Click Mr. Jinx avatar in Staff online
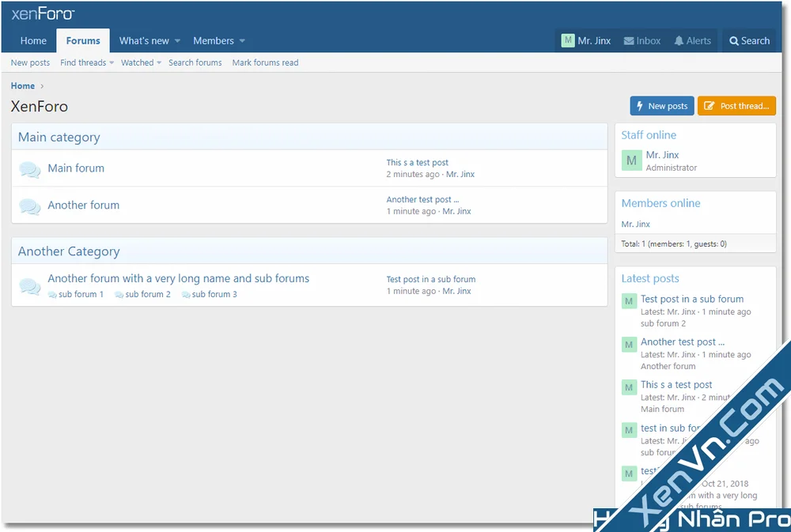 (630, 160)
